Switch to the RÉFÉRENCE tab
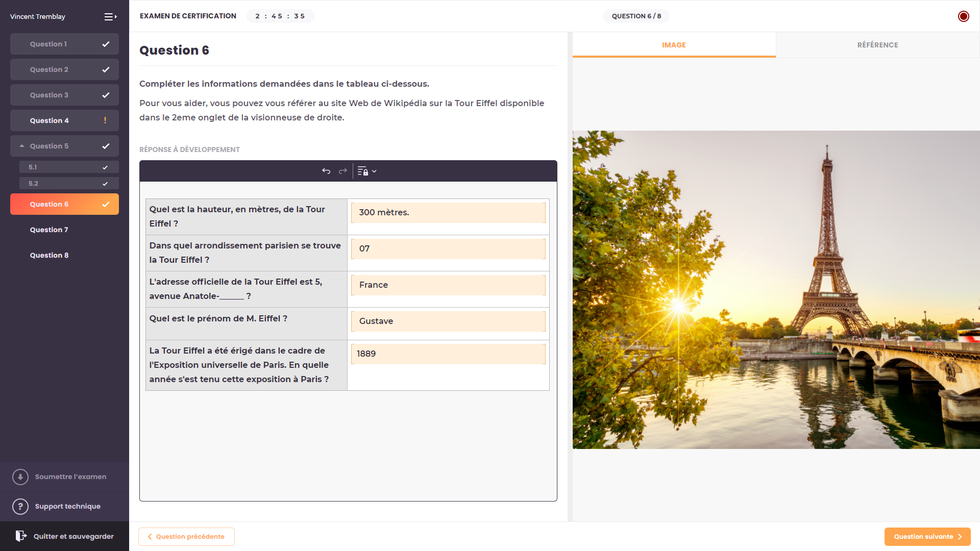 coord(877,45)
